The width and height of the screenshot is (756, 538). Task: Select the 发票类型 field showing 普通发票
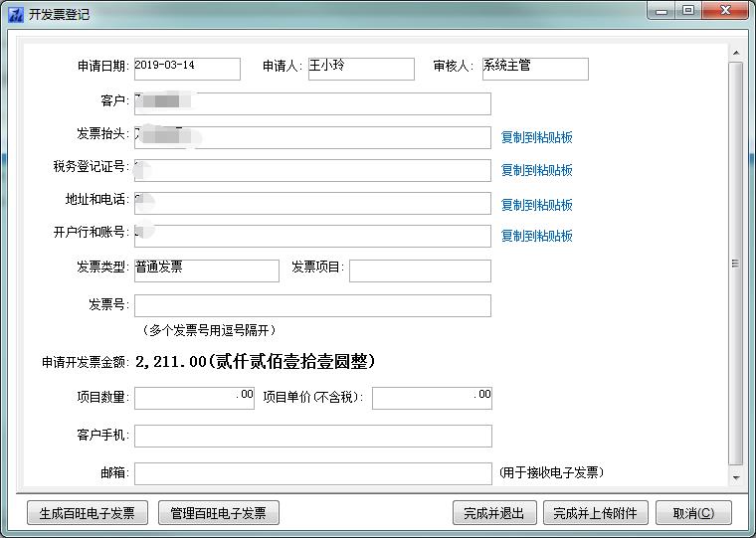pyautogui.click(x=207, y=270)
